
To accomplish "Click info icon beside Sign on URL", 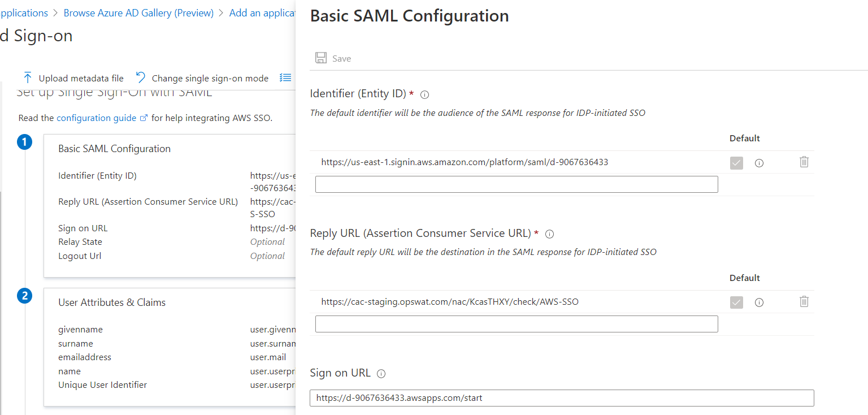I will [381, 374].
